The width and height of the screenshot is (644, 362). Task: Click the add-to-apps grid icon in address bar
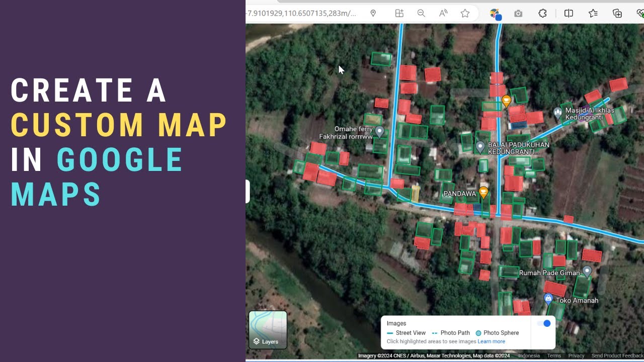[x=399, y=13]
